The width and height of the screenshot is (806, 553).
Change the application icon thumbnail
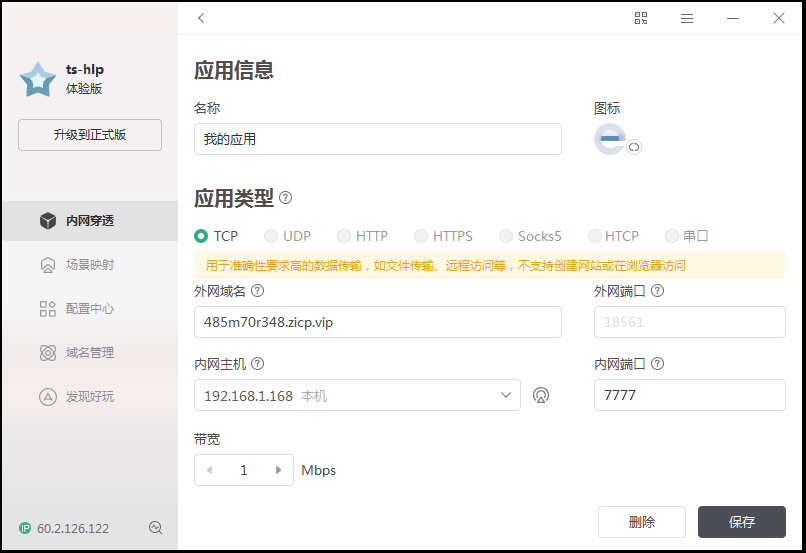[610, 139]
